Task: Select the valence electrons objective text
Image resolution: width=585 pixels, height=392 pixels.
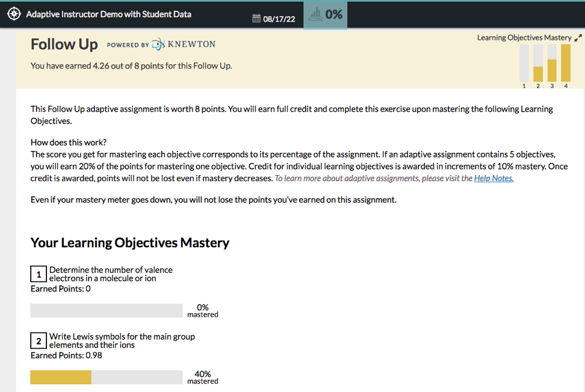Action: point(111,274)
